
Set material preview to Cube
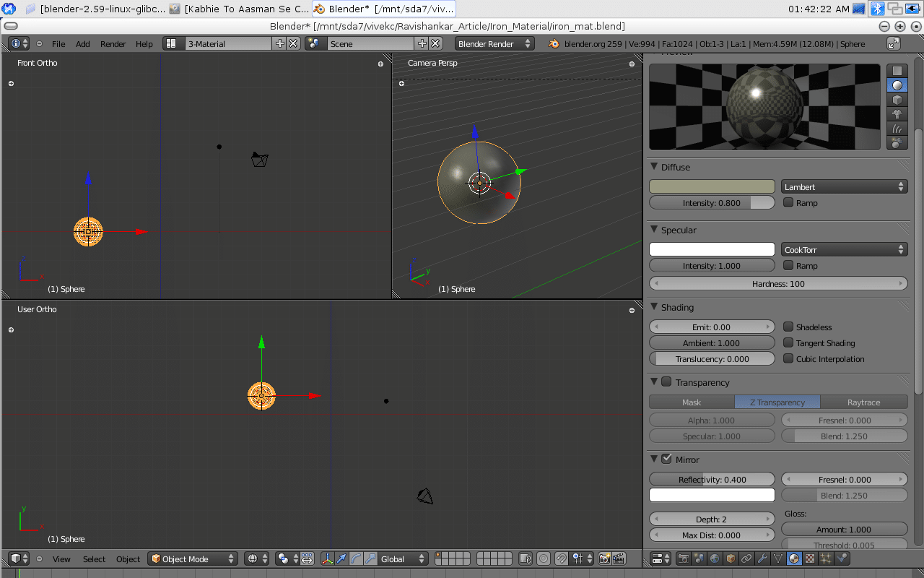point(897,100)
